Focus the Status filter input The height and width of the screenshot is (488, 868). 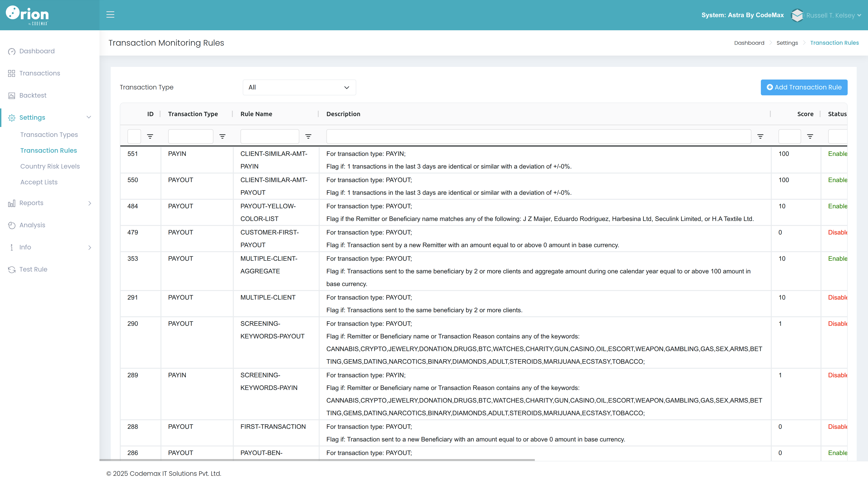(x=838, y=136)
